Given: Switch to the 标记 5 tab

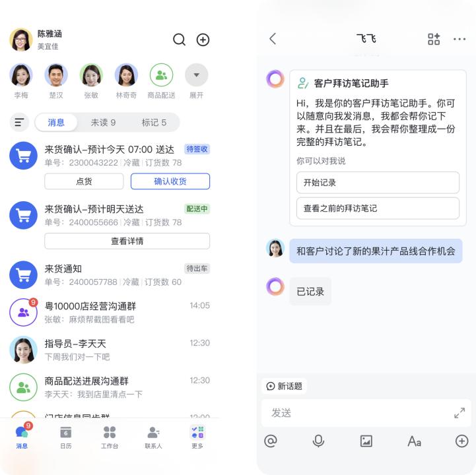Looking at the screenshot, I should coord(154,123).
